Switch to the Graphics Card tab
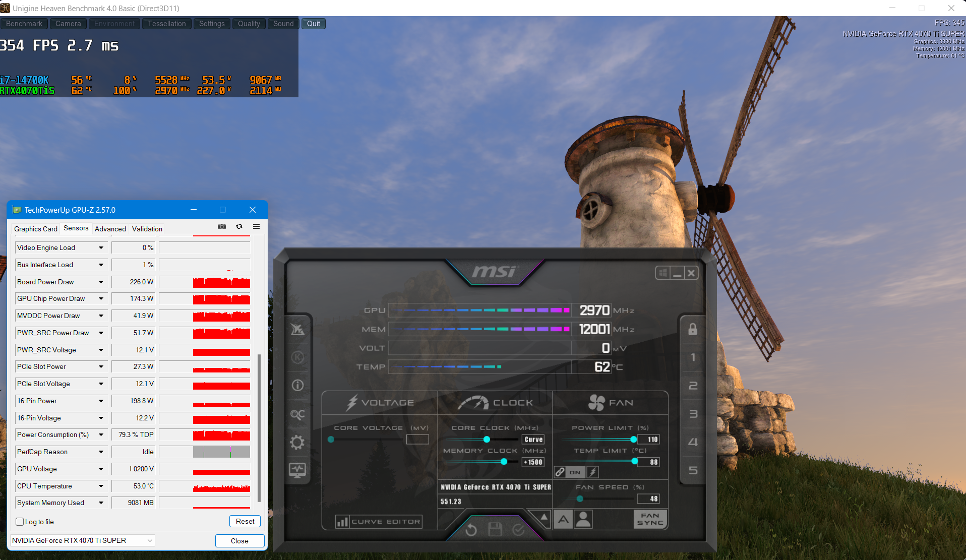 point(36,229)
